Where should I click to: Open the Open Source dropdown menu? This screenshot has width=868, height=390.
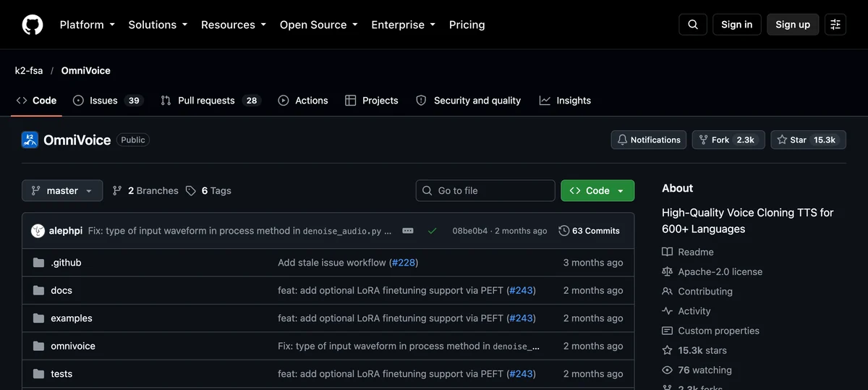pyautogui.click(x=319, y=25)
